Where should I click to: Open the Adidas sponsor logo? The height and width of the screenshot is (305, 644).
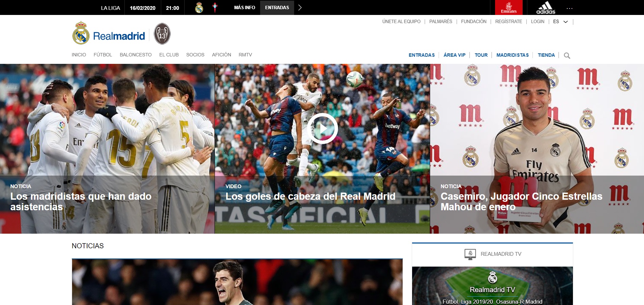[545, 7]
